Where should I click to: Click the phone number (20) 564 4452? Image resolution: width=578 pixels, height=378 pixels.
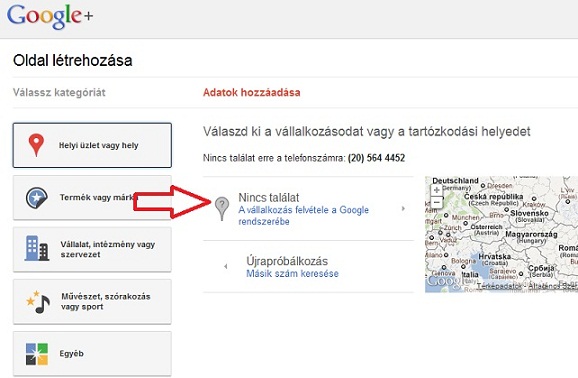coord(376,158)
